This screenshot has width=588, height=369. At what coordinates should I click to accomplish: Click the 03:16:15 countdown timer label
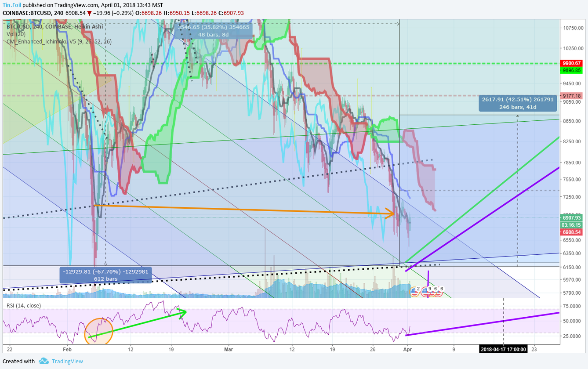(x=571, y=224)
